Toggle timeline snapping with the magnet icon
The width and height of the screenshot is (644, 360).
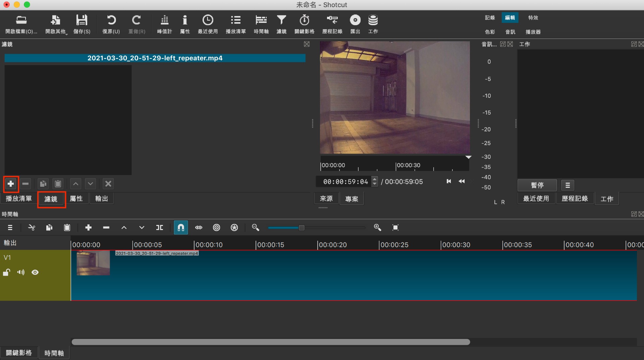tap(181, 228)
